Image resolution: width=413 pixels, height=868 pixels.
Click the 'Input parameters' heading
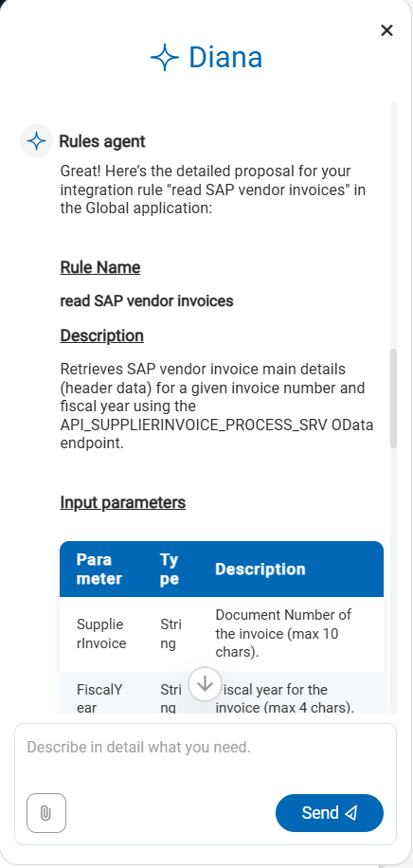[123, 502]
